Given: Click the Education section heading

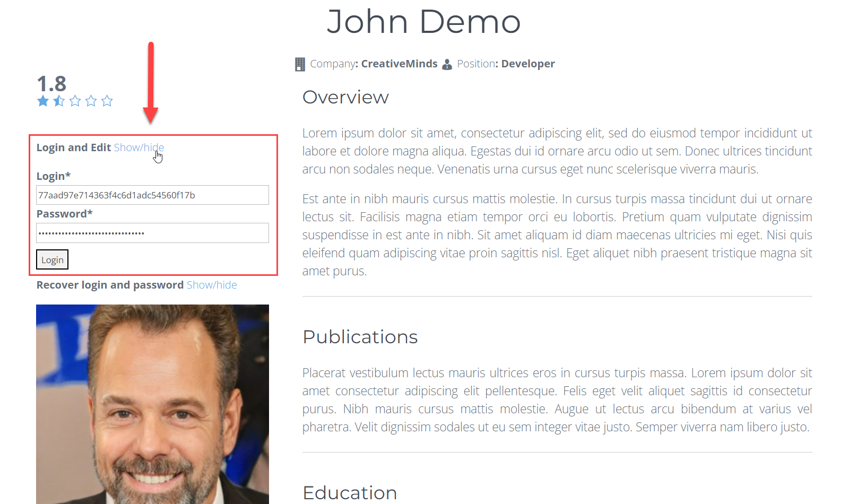Looking at the screenshot, I should [x=350, y=493].
